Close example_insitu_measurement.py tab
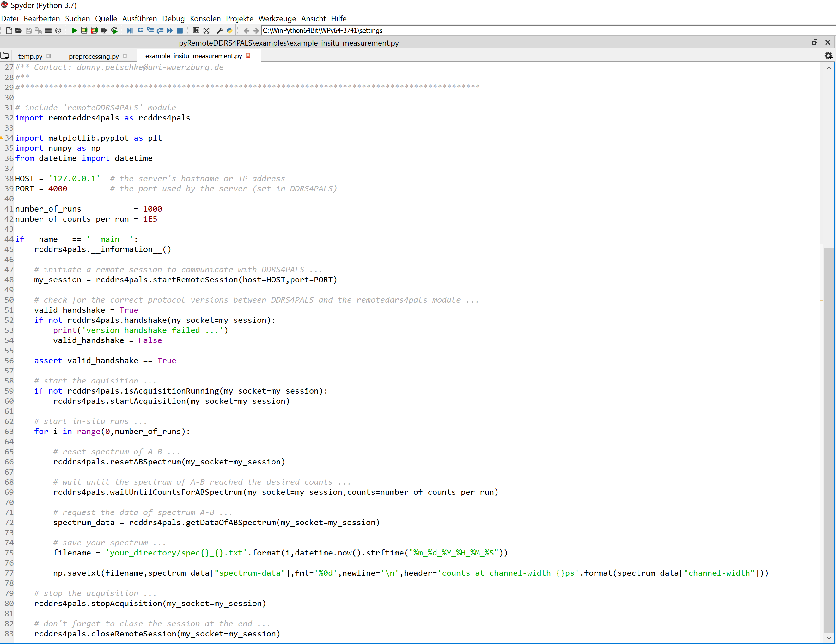The width and height of the screenshot is (836, 644). tap(248, 56)
